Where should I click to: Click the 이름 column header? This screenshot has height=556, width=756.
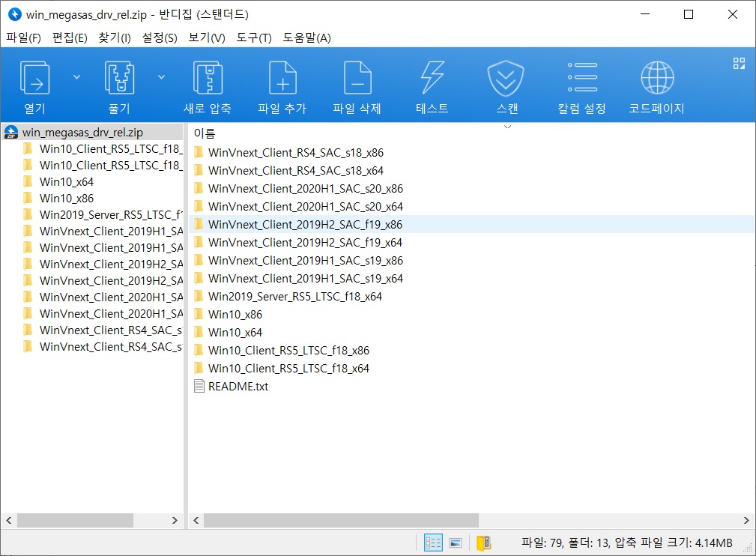point(205,133)
